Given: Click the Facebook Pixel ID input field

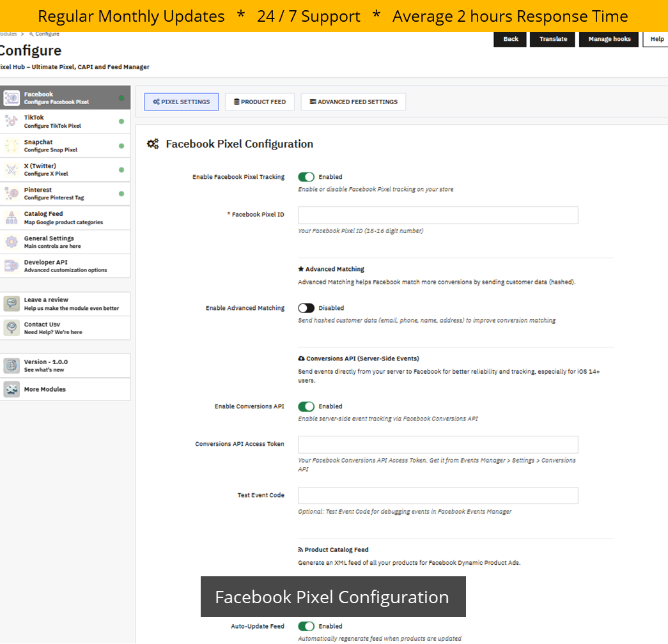Looking at the screenshot, I should tap(438, 215).
